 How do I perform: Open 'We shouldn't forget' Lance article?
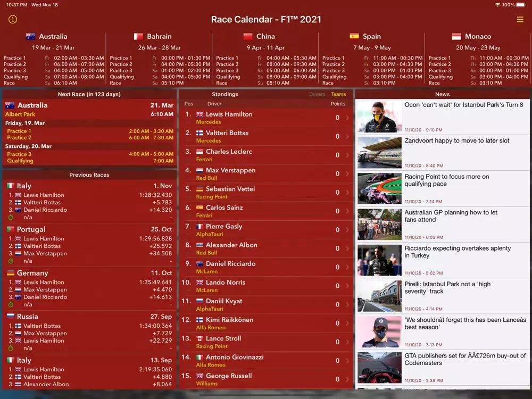point(443,332)
